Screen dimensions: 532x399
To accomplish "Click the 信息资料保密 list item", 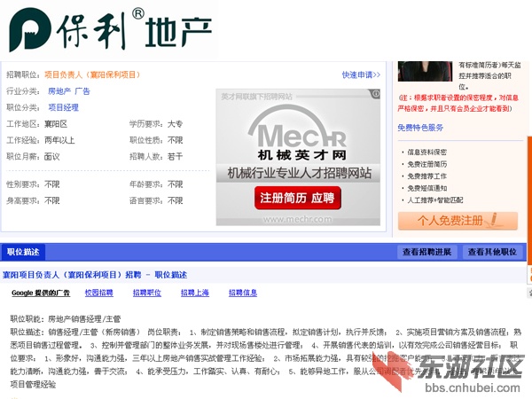I will pyautogui.click(x=426, y=152).
